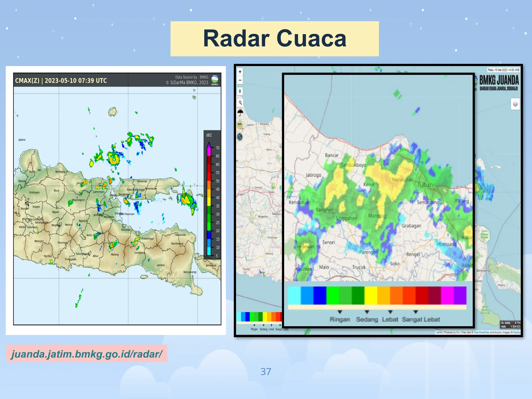Viewport: 532px width, 399px height.
Task: Click the visitor counter widget
Action: click(x=510, y=324)
